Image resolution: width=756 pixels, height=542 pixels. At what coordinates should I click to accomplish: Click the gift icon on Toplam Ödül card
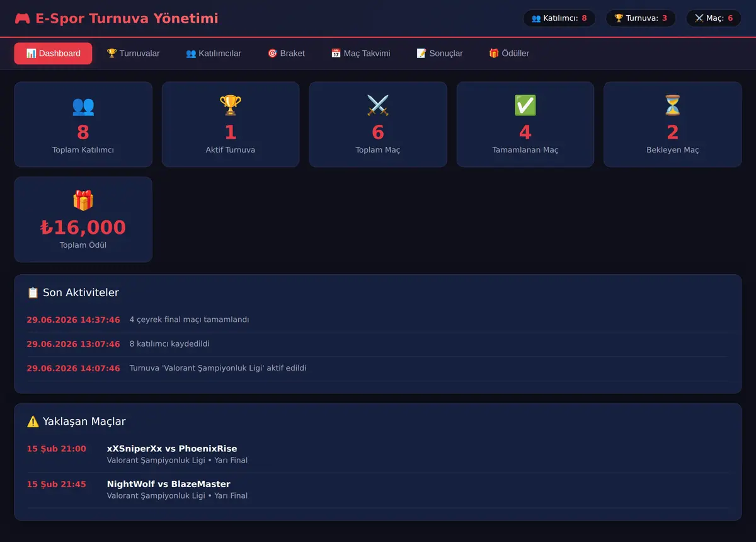83,200
